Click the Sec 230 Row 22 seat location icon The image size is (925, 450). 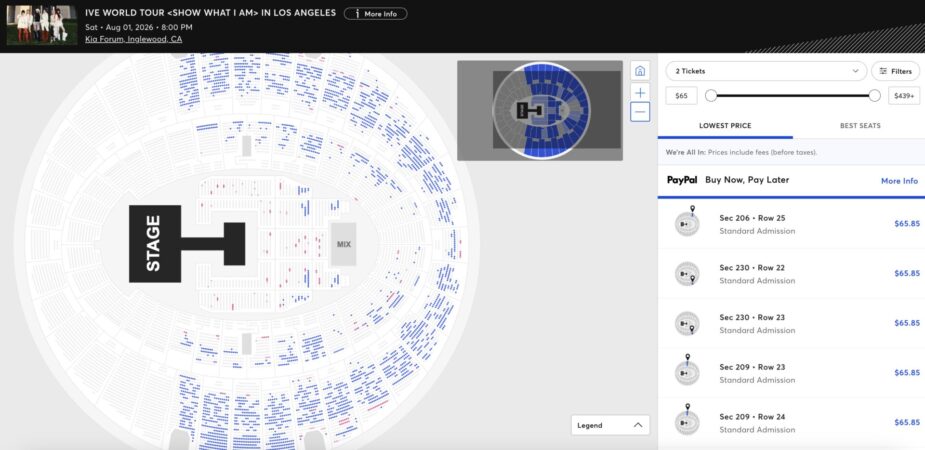[687, 273]
